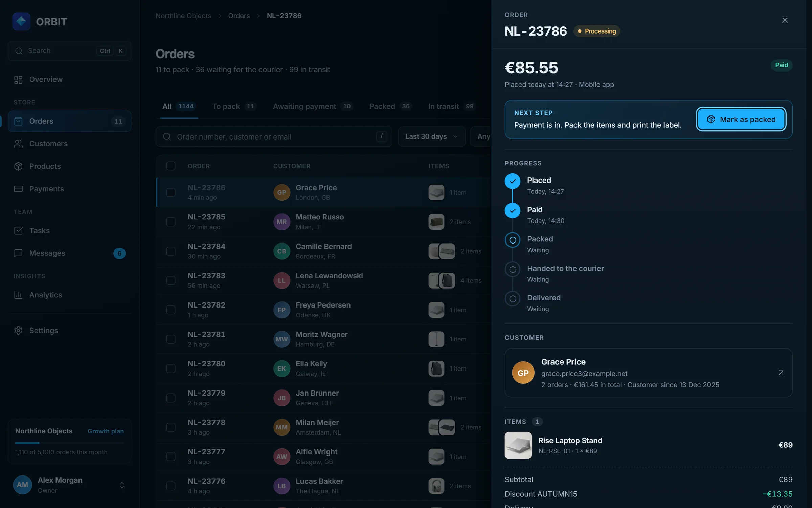
Task: Open the partially visible Any filter dropdown
Action: click(x=481, y=136)
